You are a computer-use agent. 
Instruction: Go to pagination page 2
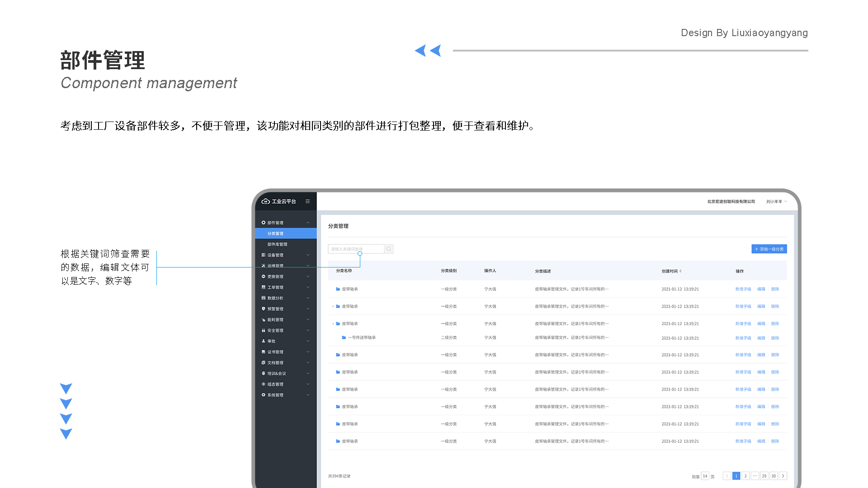745,476
